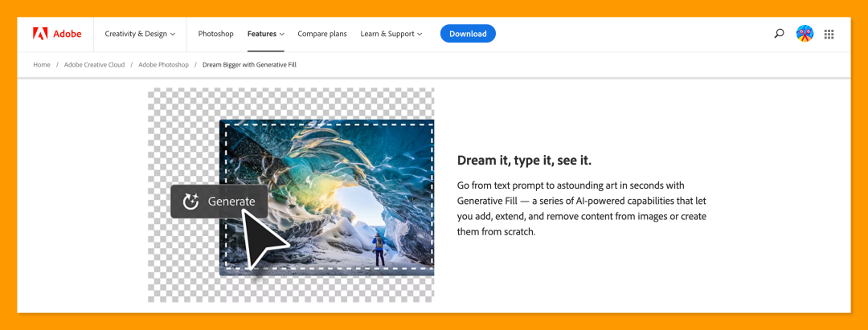Open the Compare plans nav item
The image size is (868, 330).
tap(322, 34)
